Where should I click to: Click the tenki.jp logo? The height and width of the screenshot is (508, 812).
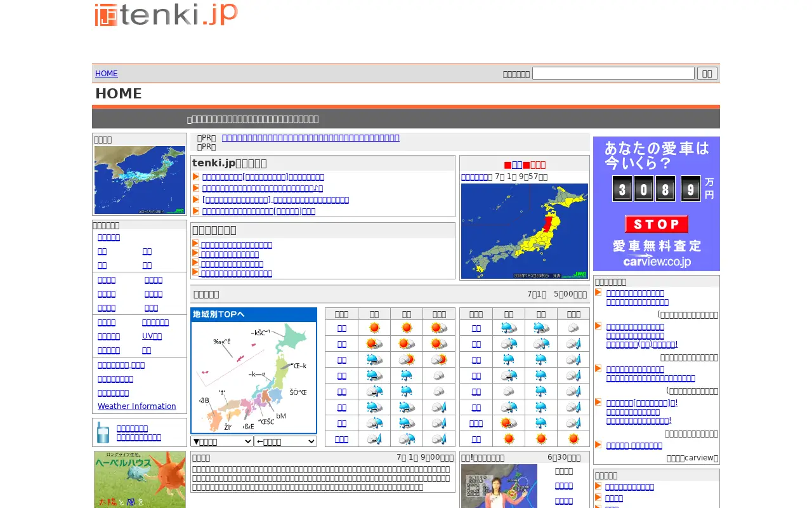[x=166, y=15]
